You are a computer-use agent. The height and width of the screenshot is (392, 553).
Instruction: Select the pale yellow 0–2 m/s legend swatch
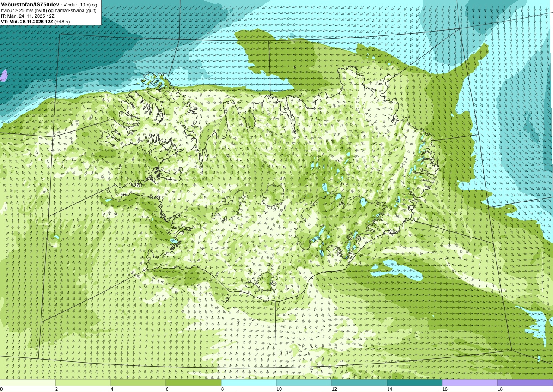tap(28, 383)
